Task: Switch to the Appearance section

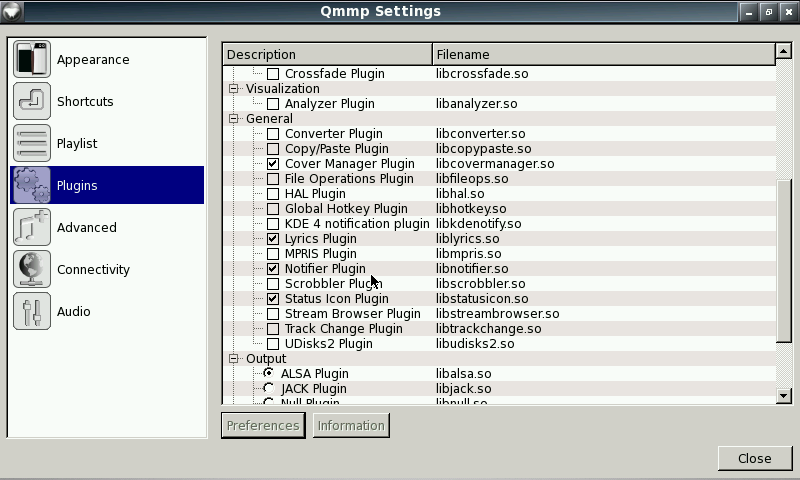Action: coord(107,59)
